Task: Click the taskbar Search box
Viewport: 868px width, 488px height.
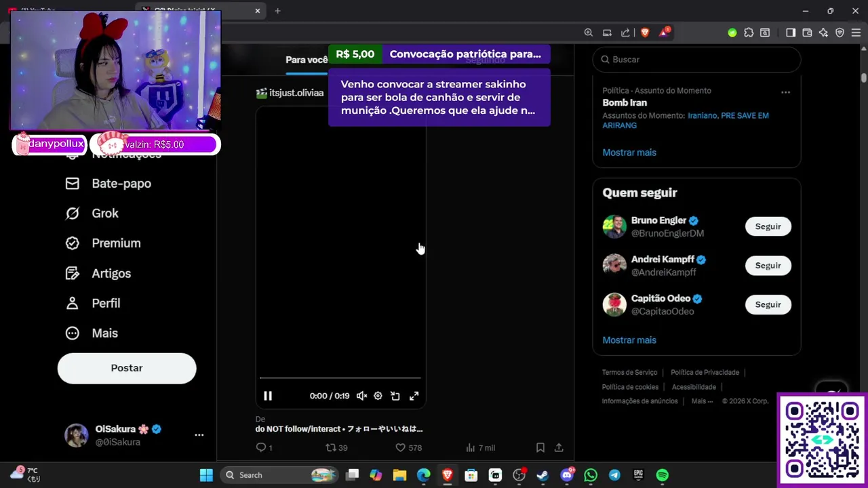Action: [x=279, y=475]
